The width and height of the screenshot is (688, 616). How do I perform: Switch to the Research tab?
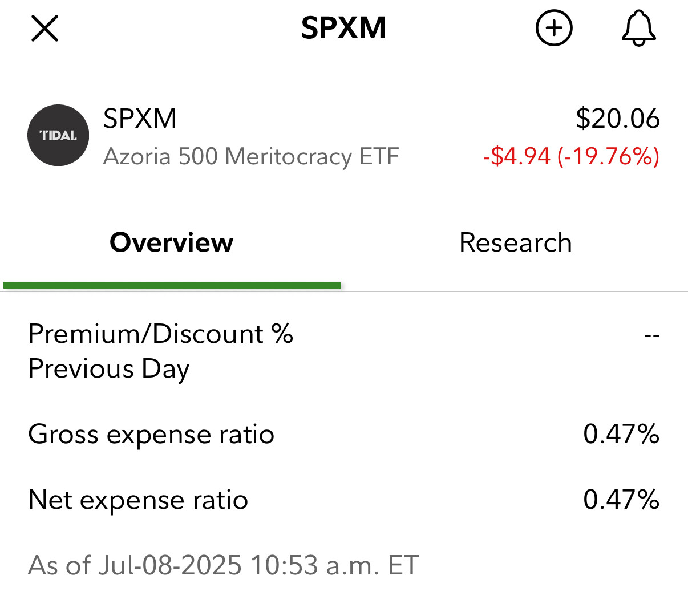pyautogui.click(x=515, y=242)
